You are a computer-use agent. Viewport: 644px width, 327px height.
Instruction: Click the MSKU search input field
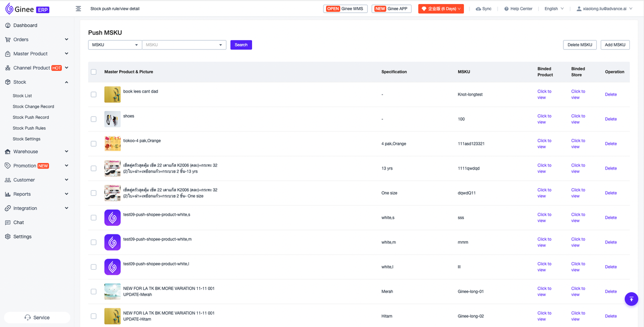[x=181, y=45]
